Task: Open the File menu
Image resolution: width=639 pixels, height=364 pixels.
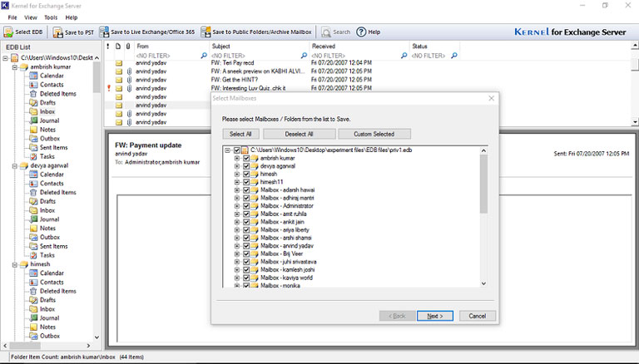Action: click(x=12, y=17)
